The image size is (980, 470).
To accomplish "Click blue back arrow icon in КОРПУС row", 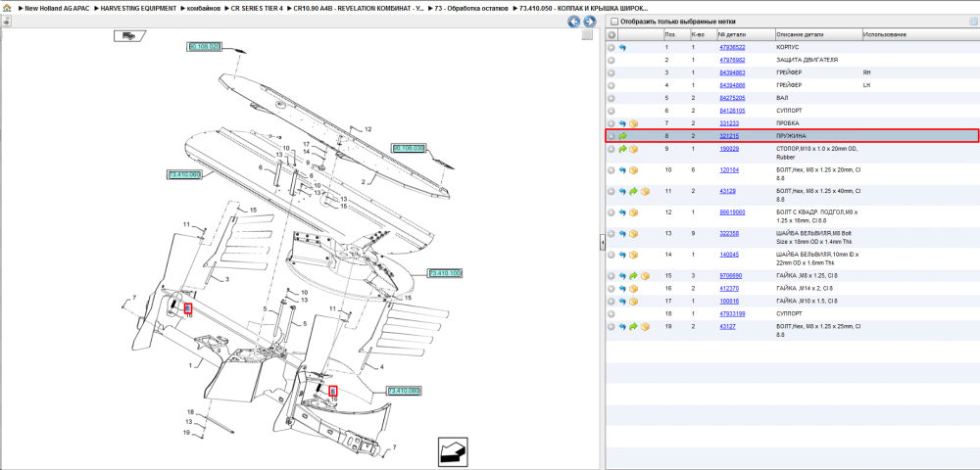I will (x=622, y=47).
